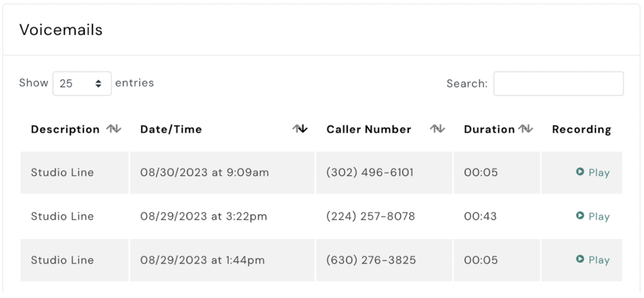Click the 08/30/2023 at 9:09am date cell
Image resolution: width=644 pixels, height=298 pixels.
click(x=204, y=172)
